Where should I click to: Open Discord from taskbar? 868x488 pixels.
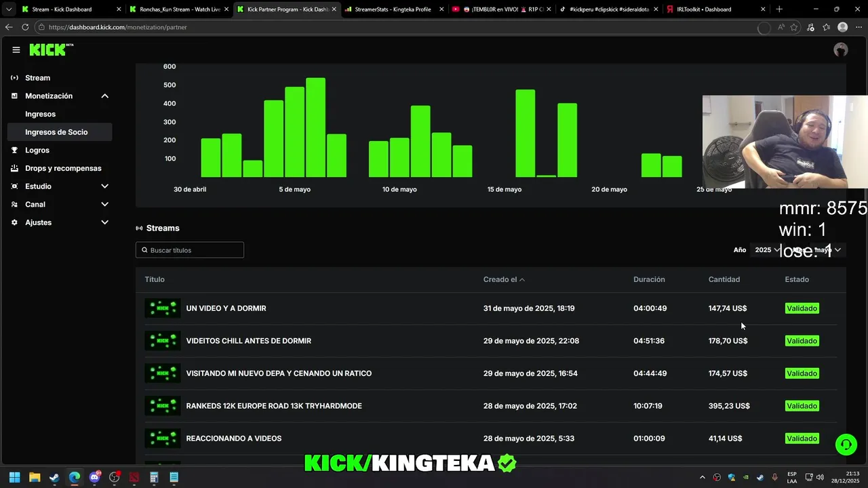[x=94, y=477]
